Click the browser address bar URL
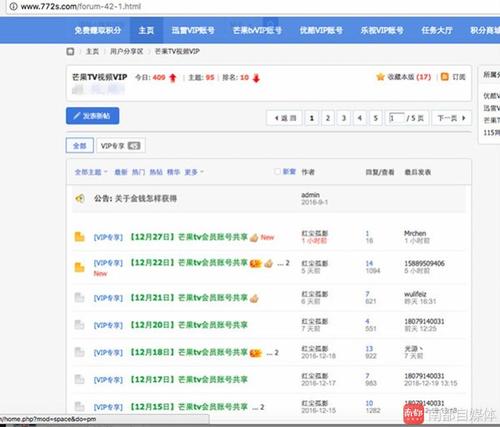Image resolution: width=500 pixels, height=427 pixels. (x=81, y=6)
